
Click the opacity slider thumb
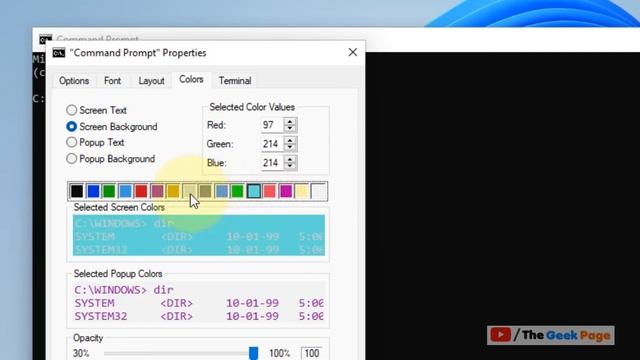(x=253, y=353)
